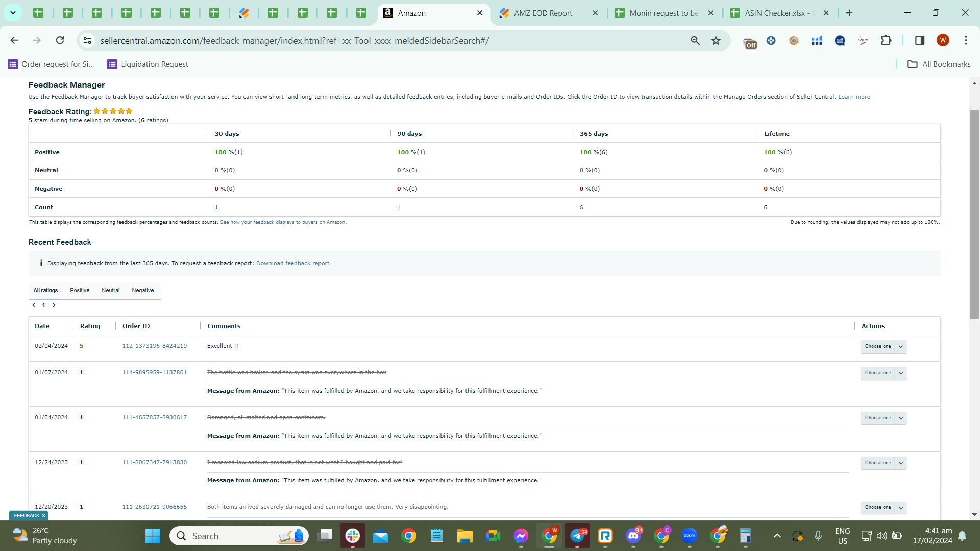
Task: Expand Choose one for 01/04/2024 feedback
Action: coord(883,418)
